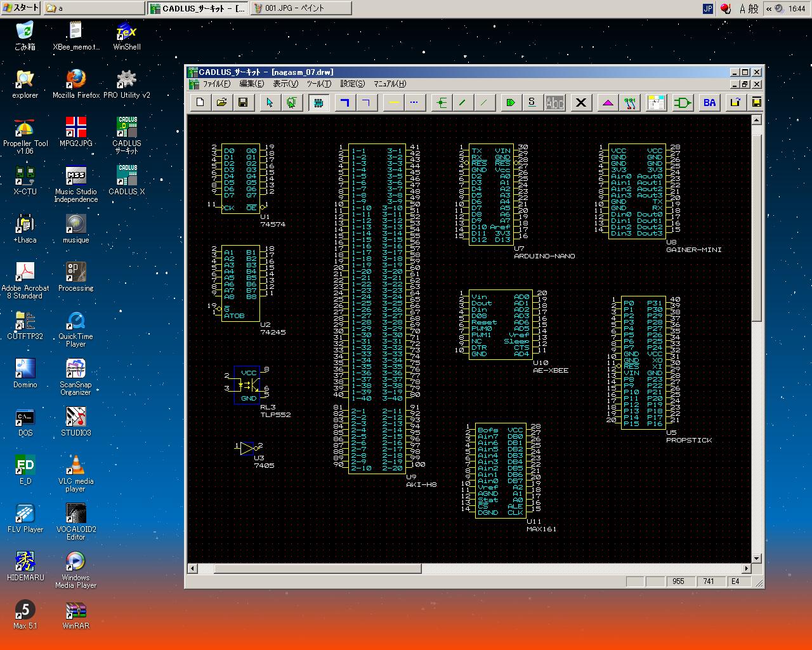Select the arrow pointer tool
812x650 pixels.
tap(270, 102)
